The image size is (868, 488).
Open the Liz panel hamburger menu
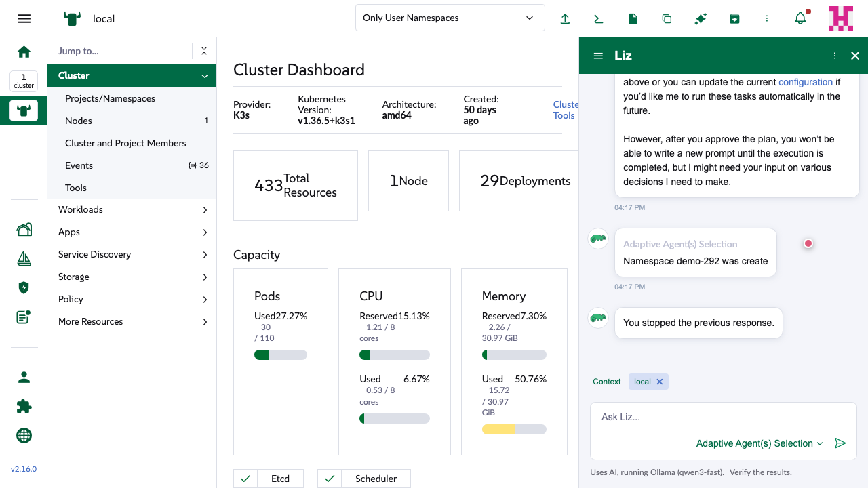pos(598,56)
